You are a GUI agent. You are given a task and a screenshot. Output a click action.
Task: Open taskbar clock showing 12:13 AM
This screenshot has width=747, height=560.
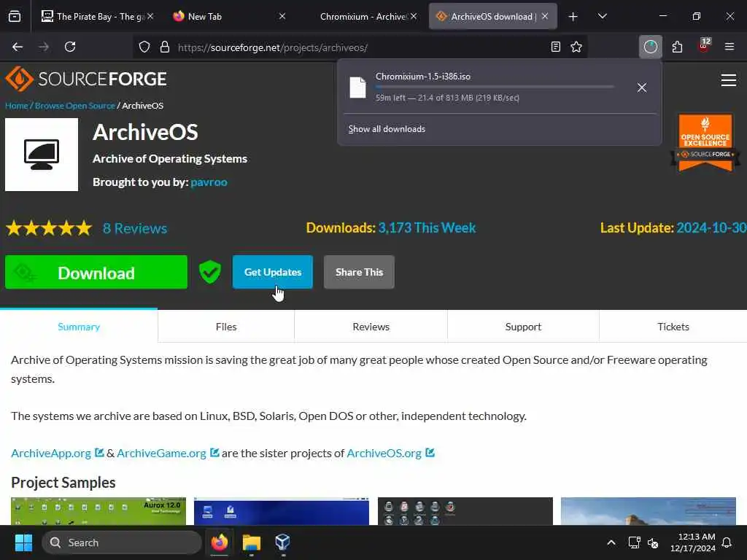point(693,542)
